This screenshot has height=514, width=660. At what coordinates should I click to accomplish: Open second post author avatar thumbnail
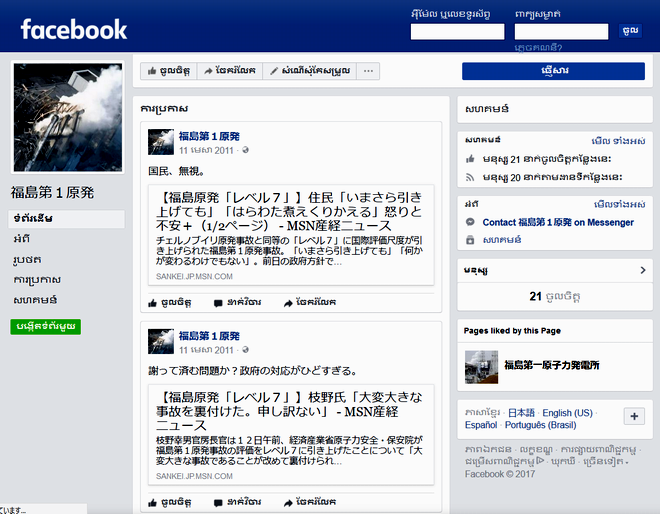tap(161, 341)
